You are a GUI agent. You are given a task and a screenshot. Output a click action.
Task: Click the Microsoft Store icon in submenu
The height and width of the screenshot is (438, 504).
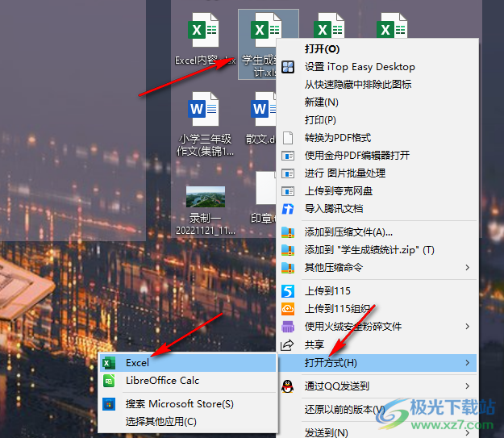click(x=109, y=404)
